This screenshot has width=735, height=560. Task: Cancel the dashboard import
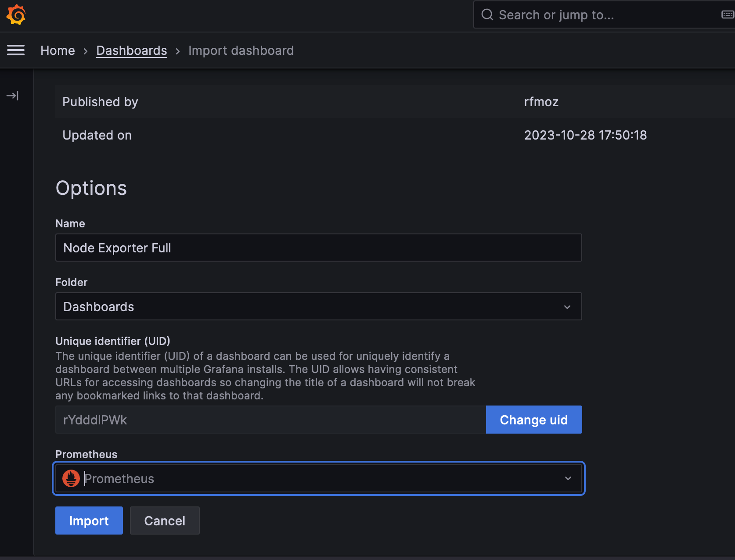(x=165, y=521)
